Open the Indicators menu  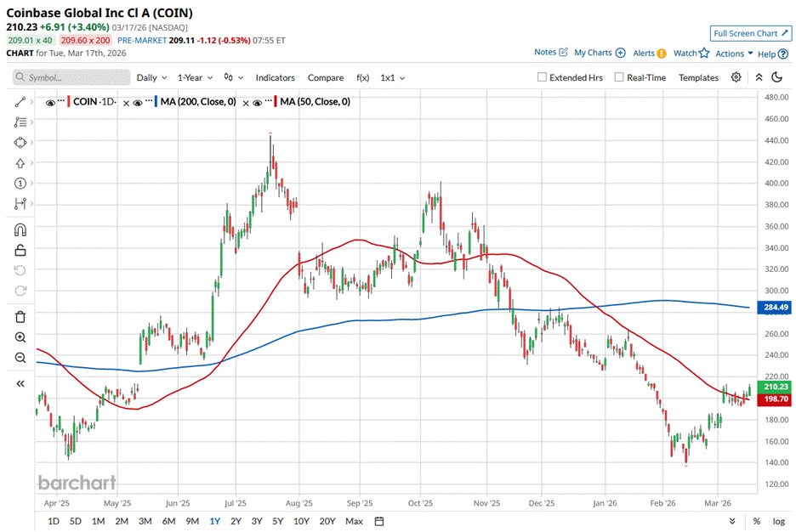(x=275, y=77)
